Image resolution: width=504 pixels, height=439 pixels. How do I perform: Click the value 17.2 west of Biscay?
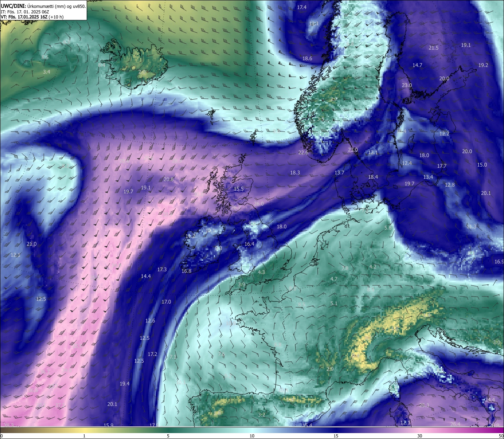pos(152,354)
